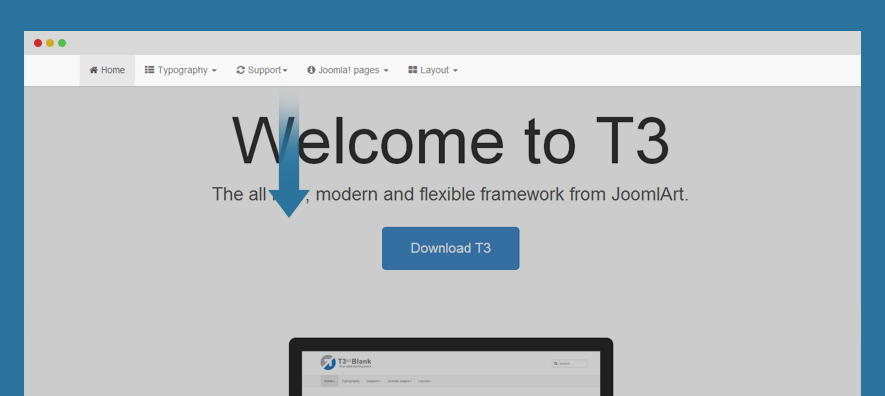The height and width of the screenshot is (396, 885).
Task: Click the green window dot
Action: (x=62, y=43)
